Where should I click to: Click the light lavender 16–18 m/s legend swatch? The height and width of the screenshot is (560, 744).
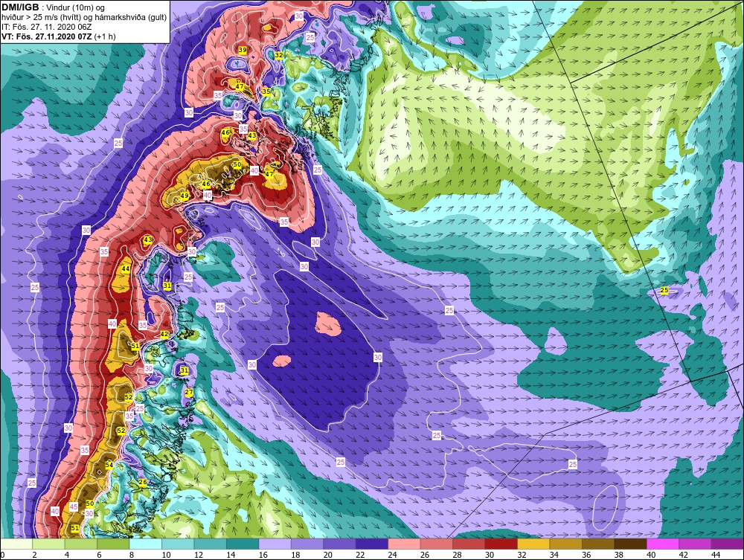pyautogui.click(x=275, y=544)
